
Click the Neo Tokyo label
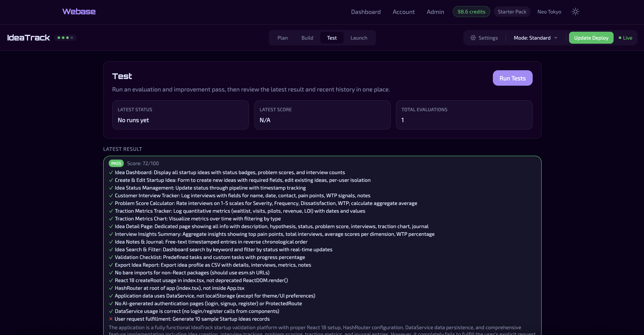tap(549, 12)
